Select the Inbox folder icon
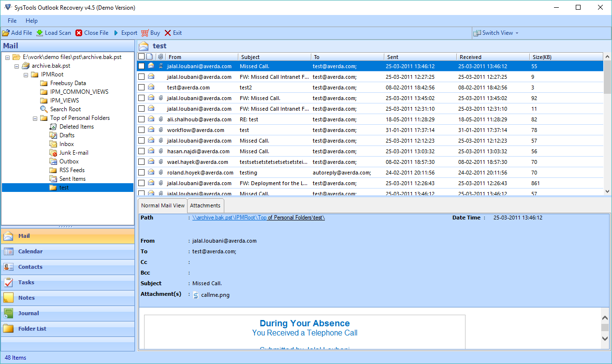The height and width of the screenshot is (364, 612). [x=53, y=144]
